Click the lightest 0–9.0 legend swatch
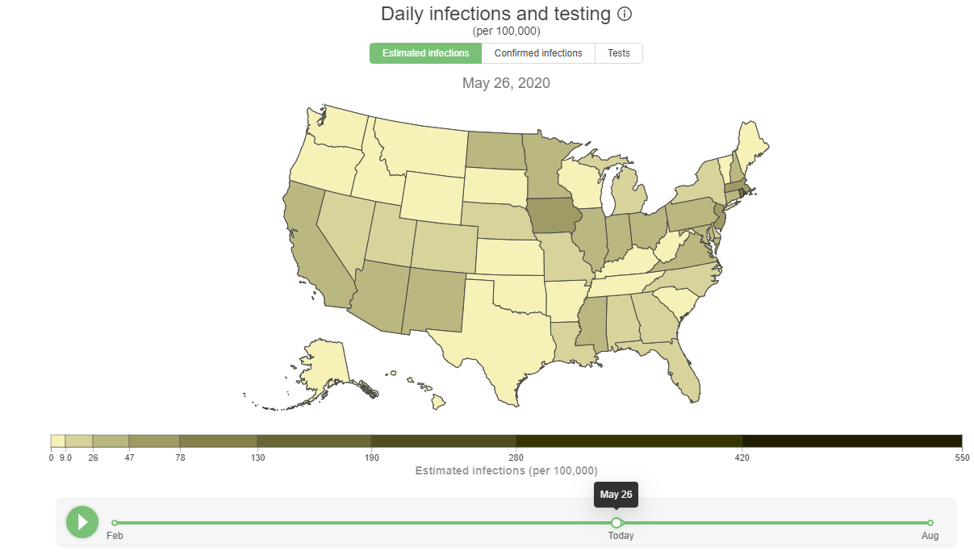This screenshot has height=560, width=974. (x=57, y=441)
